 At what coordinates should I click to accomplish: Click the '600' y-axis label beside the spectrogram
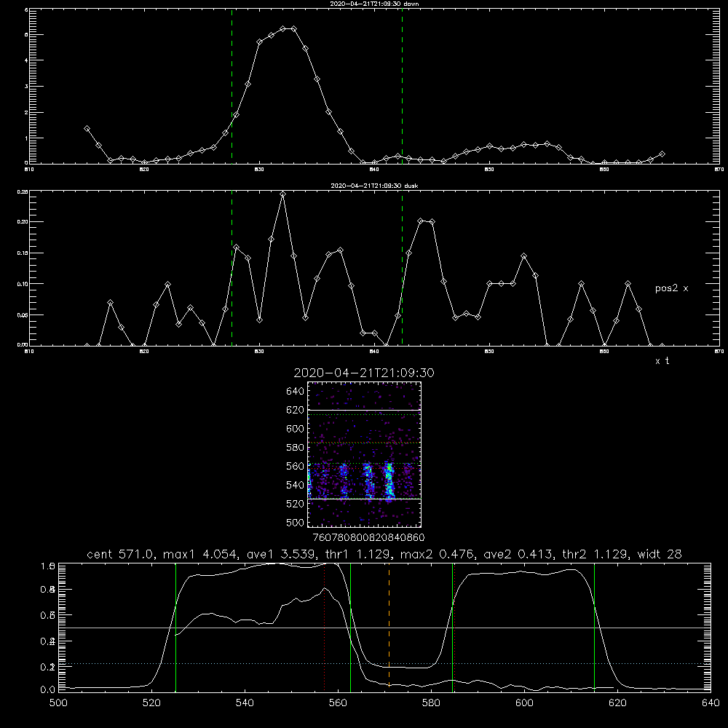[x=295, y=429]
